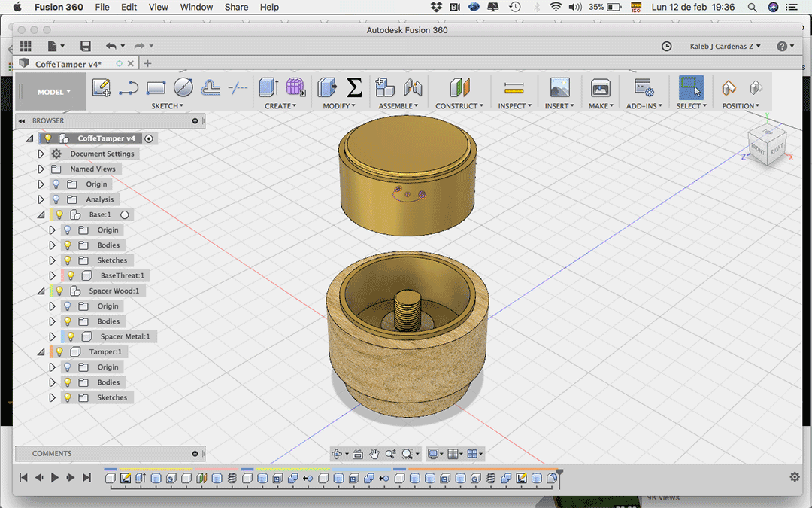Open the Kaleb J Cardenas Z account menu
The height and width of the screenshot is (508, 812).
tap(725, 47)
